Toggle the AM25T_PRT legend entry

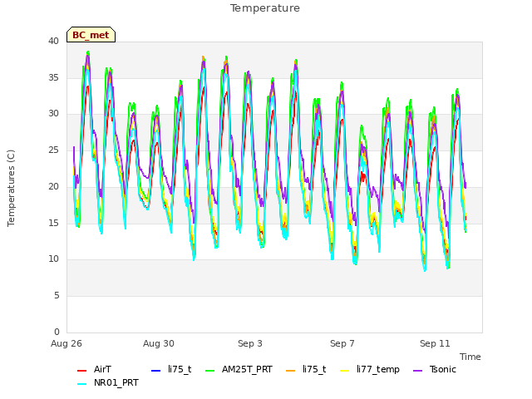239,369
